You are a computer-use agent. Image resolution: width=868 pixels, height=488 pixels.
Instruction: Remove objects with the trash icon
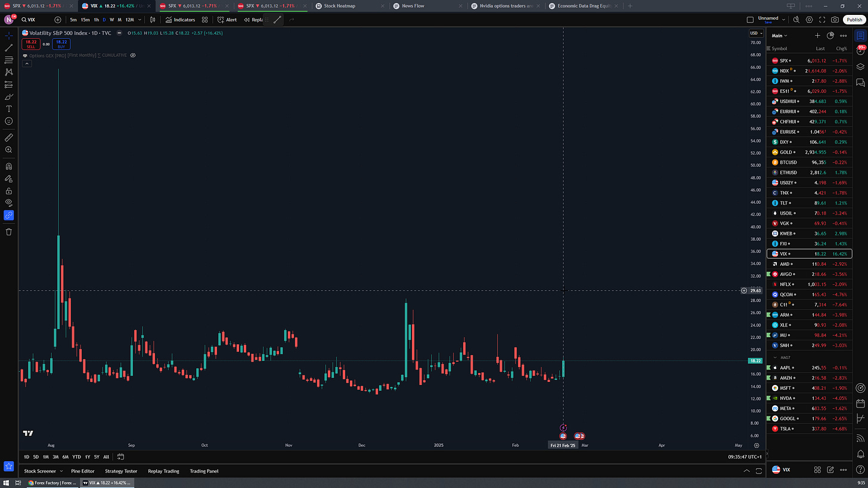coord(9,232)
